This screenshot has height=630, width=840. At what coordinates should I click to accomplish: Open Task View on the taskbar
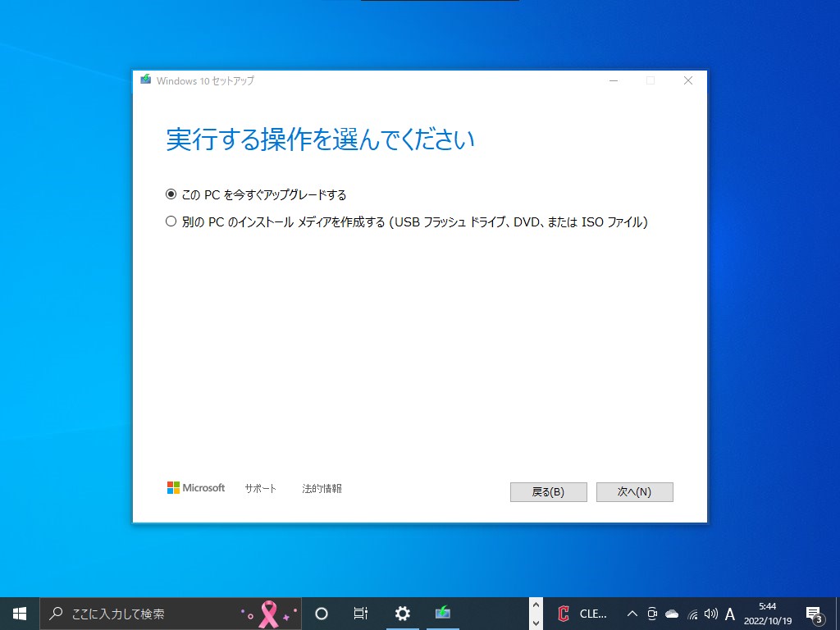tap(361, 614)
